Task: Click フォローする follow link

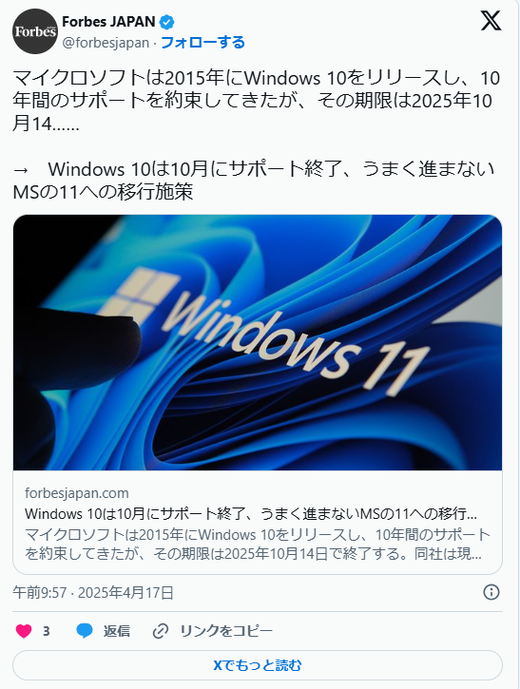Action: 203,43
